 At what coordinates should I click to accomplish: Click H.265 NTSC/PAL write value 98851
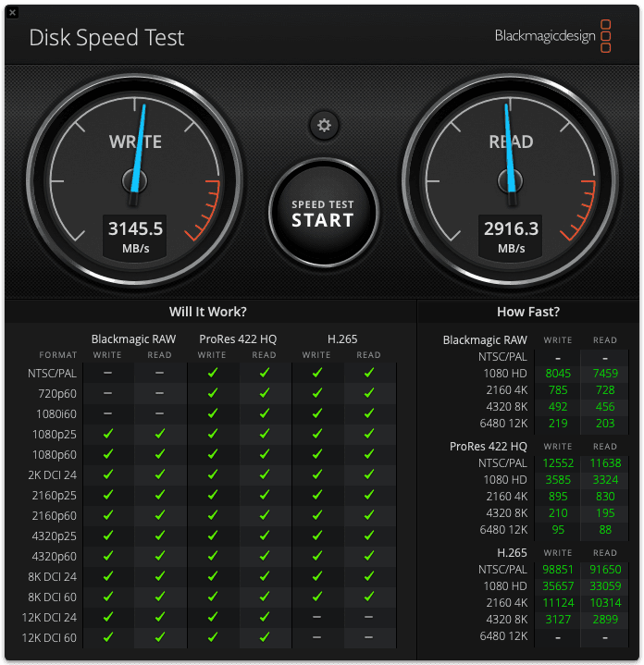(x=558, y=570)
